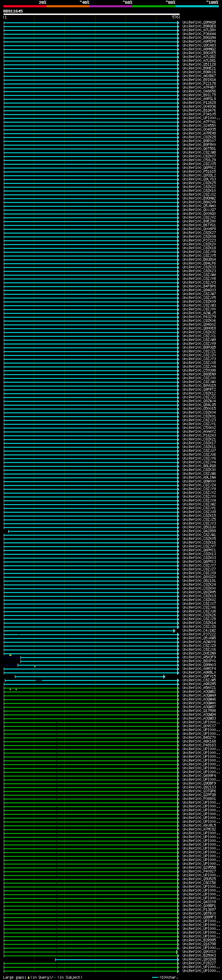The image size is (222, 980).
Task: Select hit label UniRef100_Q42889
Action: [x=199, y=531]
